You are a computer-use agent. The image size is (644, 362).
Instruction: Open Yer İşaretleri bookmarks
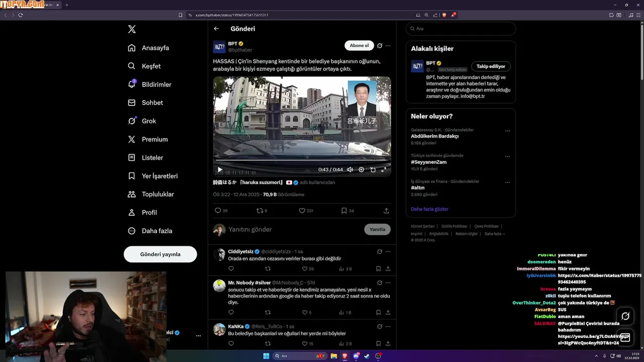coord(153,176)
